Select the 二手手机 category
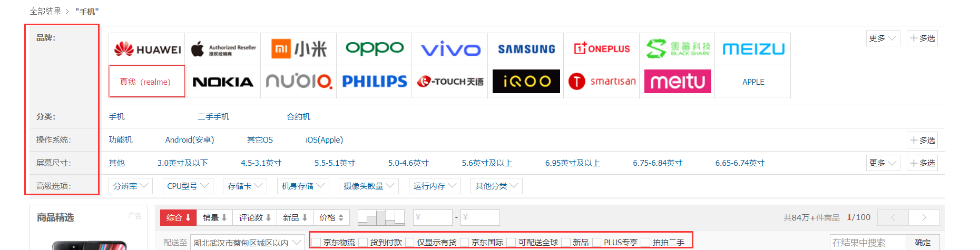Viewport: 980px width, 250px height. click(x=213, y=117)
